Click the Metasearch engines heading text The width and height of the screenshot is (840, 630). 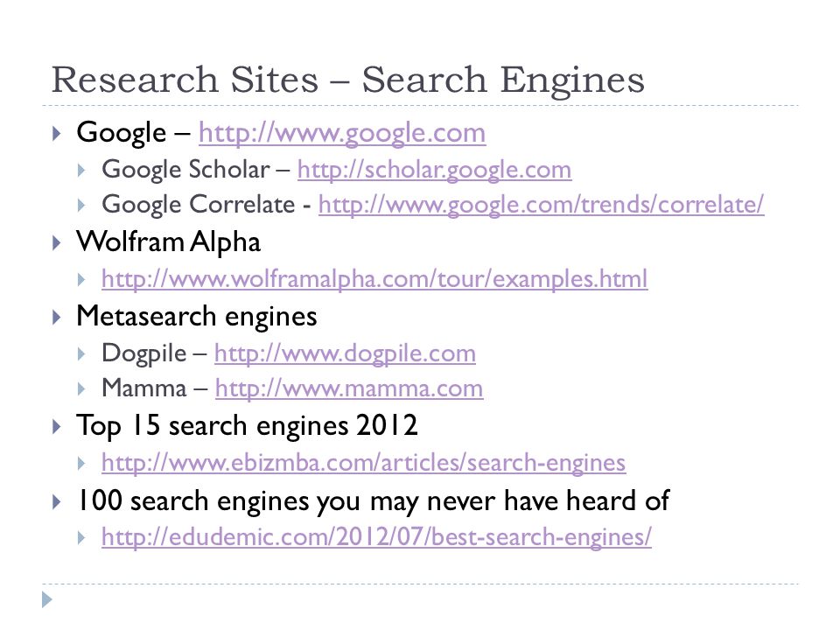tap(197, 316)
